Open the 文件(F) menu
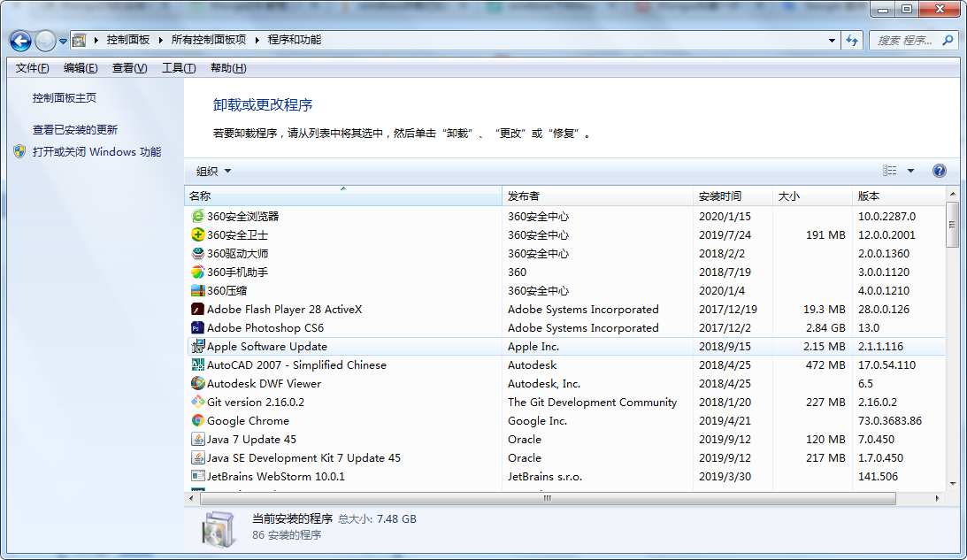The image size is (967, 560). pos(32,68)
